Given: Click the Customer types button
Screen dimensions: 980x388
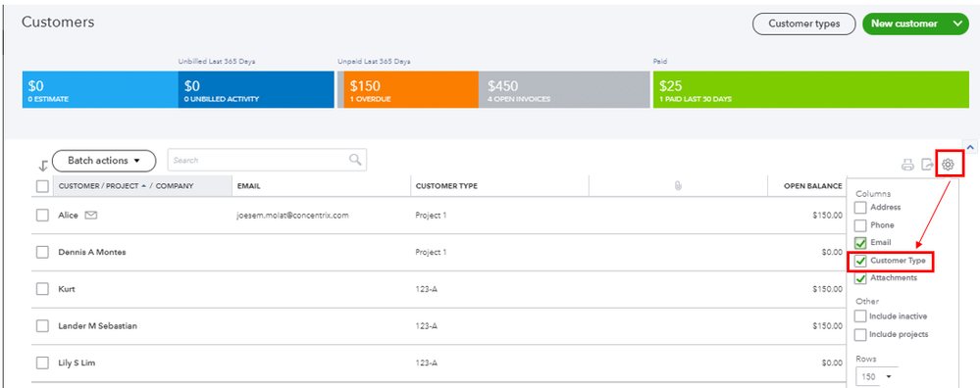Looking at the screenshot, I should coord(803,24).
